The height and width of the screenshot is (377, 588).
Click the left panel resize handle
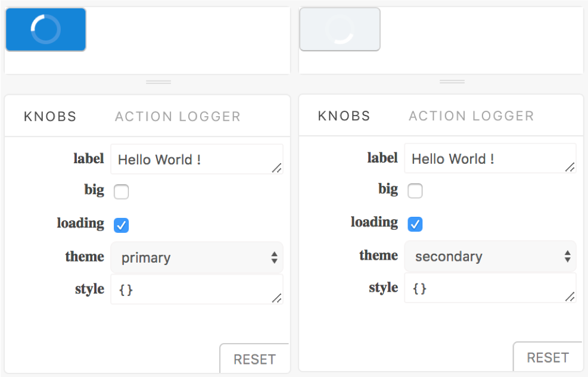(x=158, y=82)
